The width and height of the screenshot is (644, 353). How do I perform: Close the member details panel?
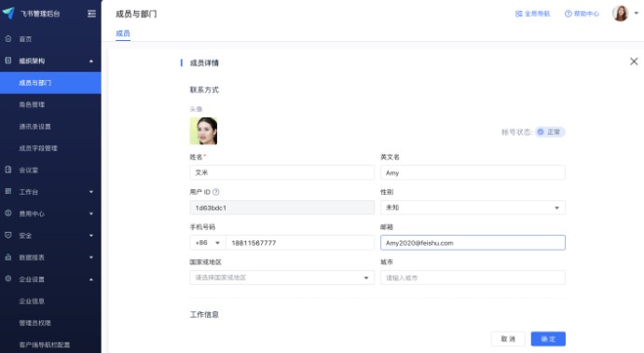click(x=634, y=61)
